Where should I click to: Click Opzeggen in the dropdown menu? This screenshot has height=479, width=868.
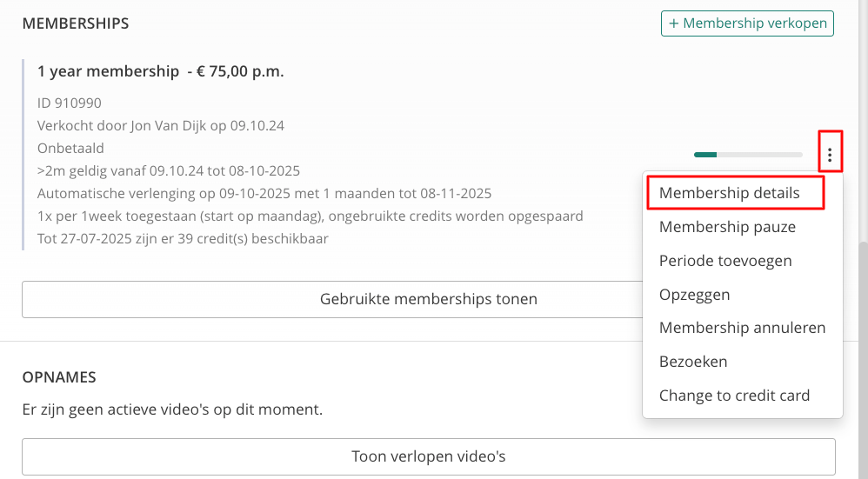click(694, 294)
